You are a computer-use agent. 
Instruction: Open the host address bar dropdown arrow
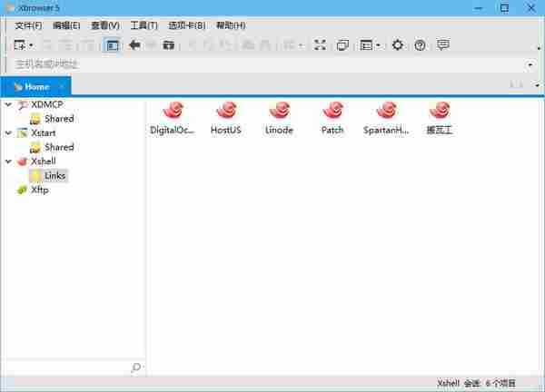click(530, 64)
